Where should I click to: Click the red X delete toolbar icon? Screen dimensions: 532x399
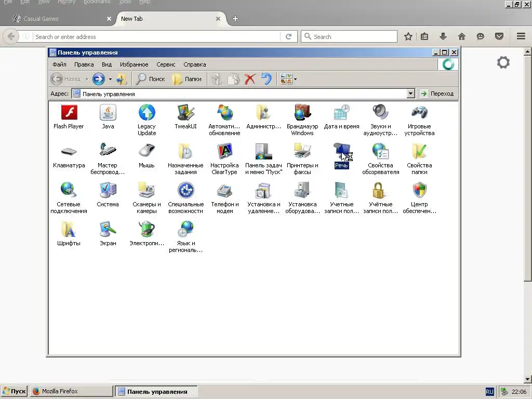coord(250,79)
